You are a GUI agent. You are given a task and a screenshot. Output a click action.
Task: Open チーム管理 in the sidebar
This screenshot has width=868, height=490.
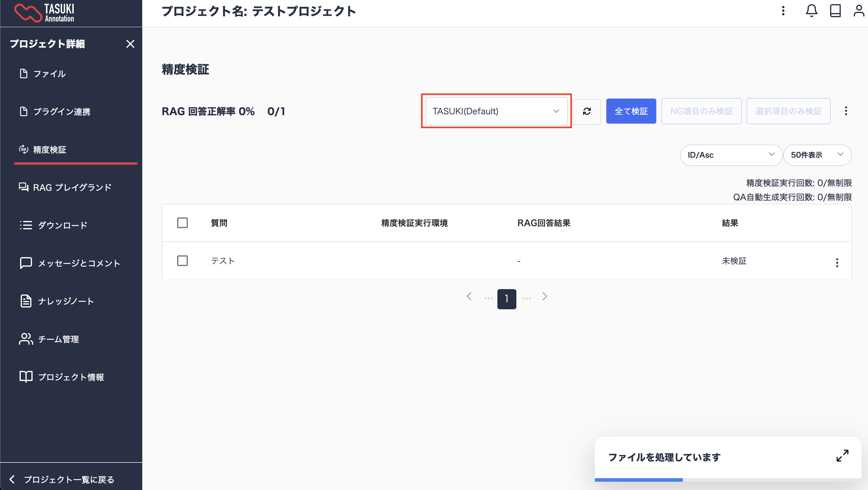pos(58,339)
